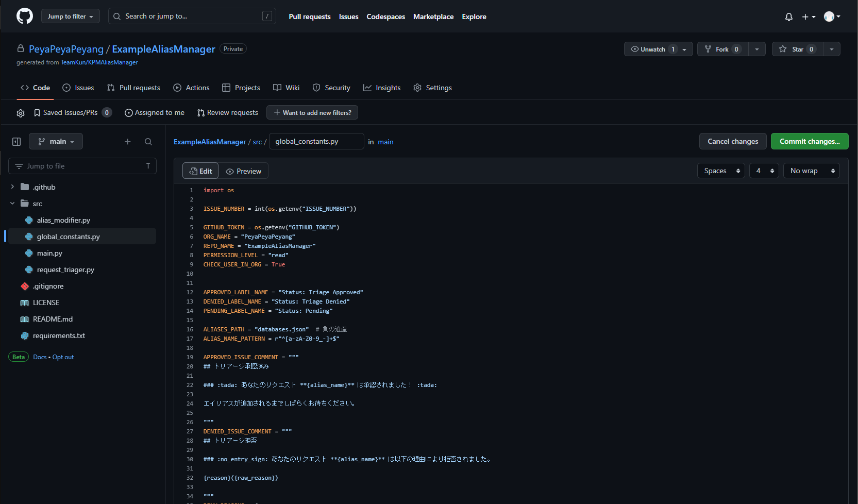Open the notifications bell
The image size is (858, 504).
tap(788, 16)
